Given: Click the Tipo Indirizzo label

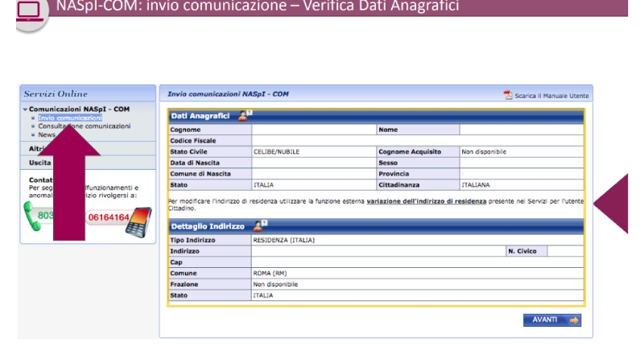Looking at the screenshot, I should point(194,240).
